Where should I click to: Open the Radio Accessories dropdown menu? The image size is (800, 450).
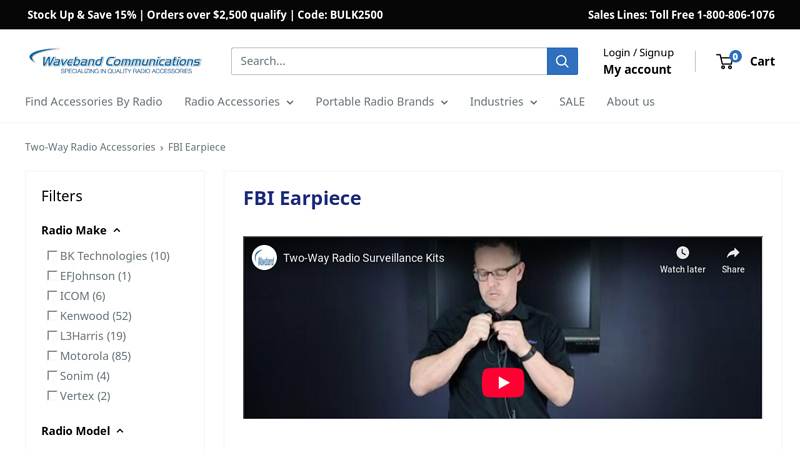coord(239,102)
